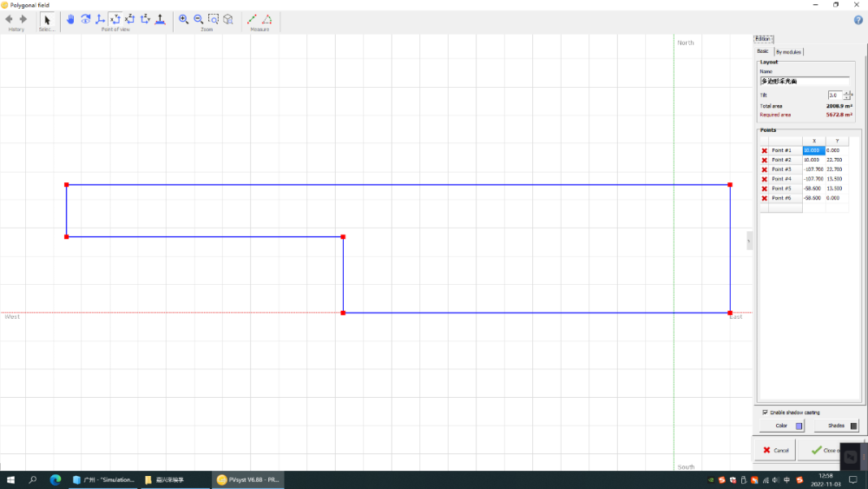Viewport: 868px width, 489px height.
Task: Open the Shades color button
Action: [841, 426]
